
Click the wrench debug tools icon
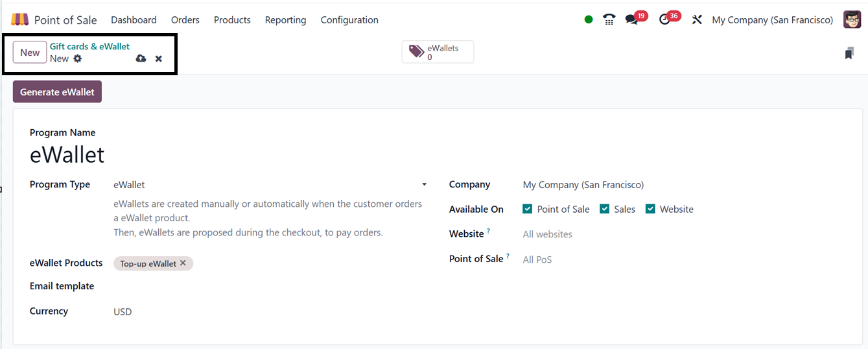pos(697,19)
